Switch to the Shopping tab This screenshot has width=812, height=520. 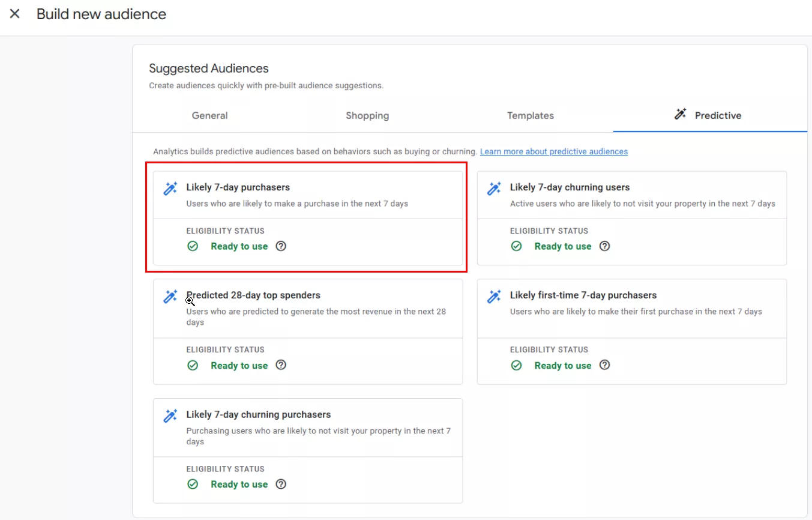(x=367, y=115)
